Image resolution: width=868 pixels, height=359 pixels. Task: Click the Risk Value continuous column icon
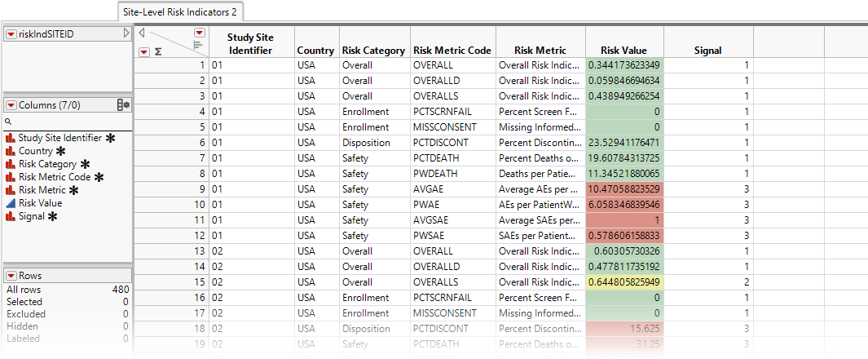(x=11, y=203)
